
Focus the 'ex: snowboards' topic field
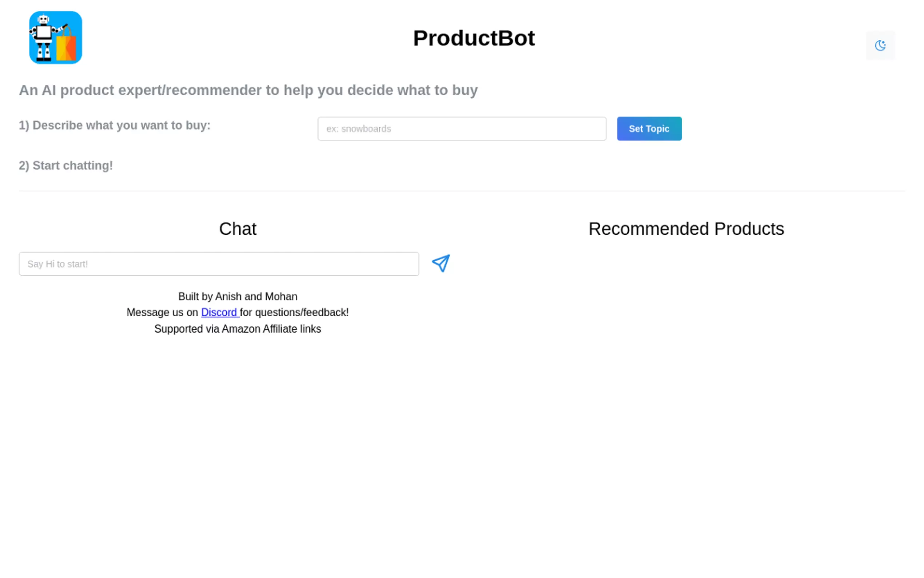[x=461, y=129]
